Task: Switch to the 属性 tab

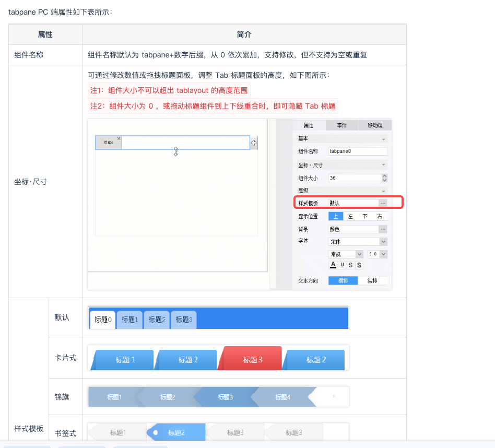Action: point(309,125)
